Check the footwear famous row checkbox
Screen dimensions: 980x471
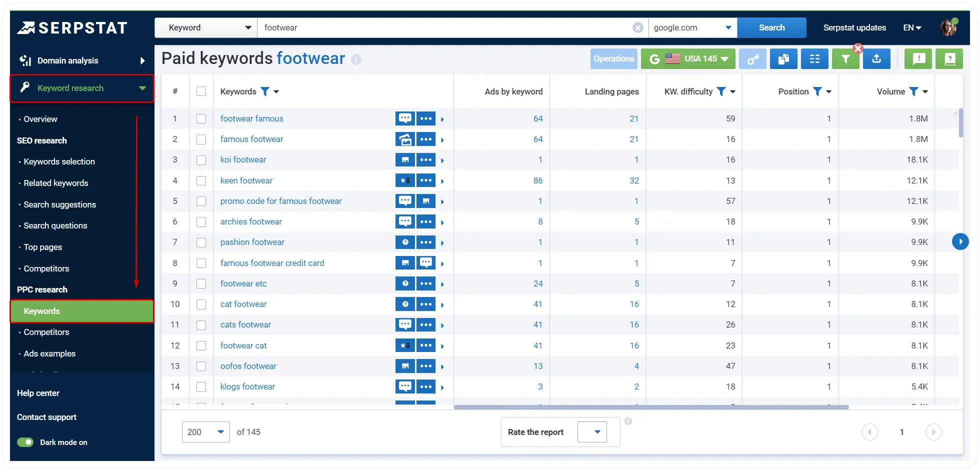(x=201, y=118)
